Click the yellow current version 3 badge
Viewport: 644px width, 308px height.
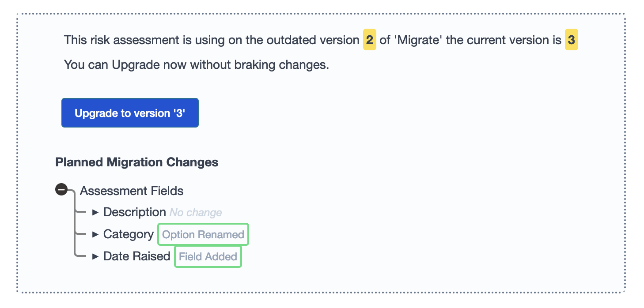[x=572, y=40]
